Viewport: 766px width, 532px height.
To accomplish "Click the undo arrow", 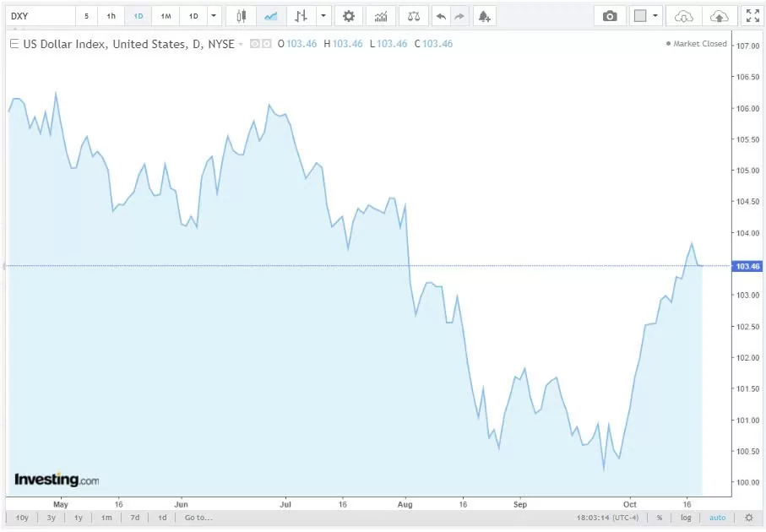I will [441, 16].
